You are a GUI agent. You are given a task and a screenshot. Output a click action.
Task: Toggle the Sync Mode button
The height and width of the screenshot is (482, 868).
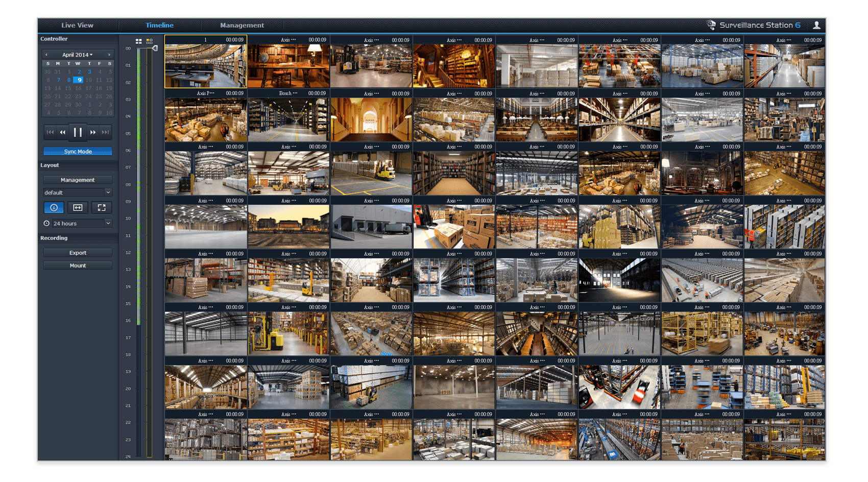[x=78, y=151]
